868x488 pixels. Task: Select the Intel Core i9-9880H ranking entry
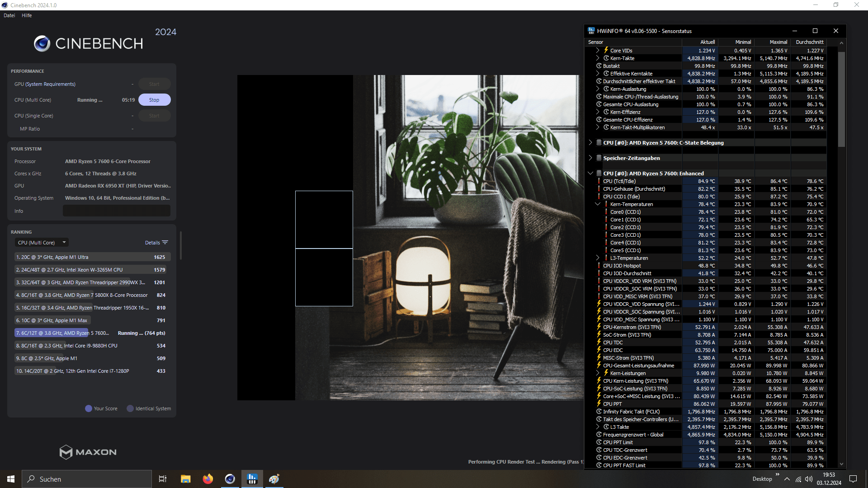click(x=92, y=346)
